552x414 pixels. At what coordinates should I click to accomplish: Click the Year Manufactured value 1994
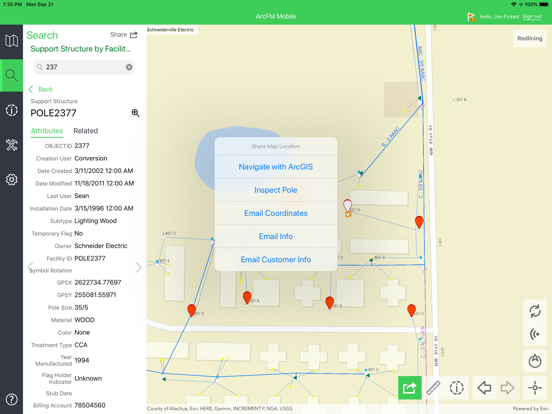pyautogui.click(x=82, y=360)
